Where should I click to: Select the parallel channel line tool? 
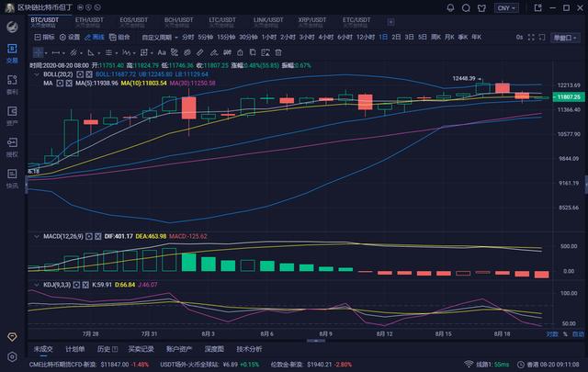point(73,52)
